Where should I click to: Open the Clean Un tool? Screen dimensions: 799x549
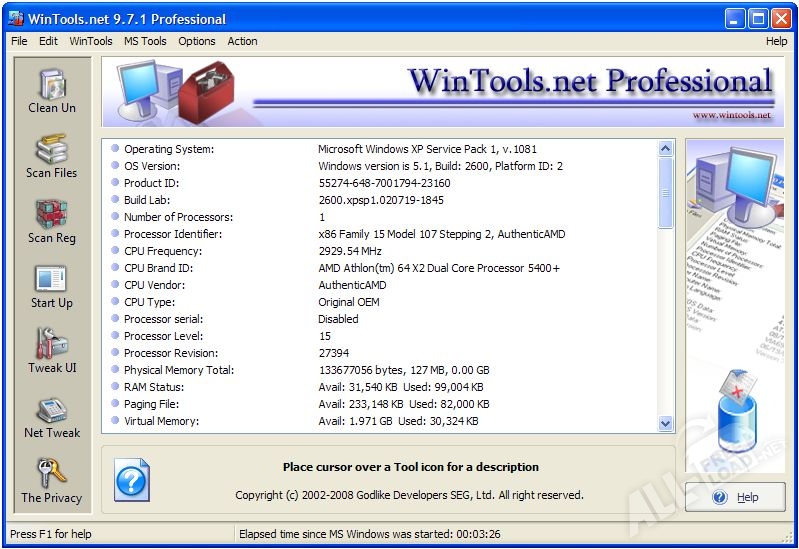(x=51, y=91)
